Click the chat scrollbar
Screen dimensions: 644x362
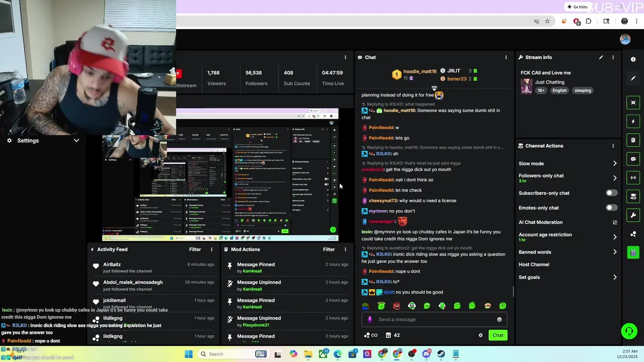tap(513, 291)
